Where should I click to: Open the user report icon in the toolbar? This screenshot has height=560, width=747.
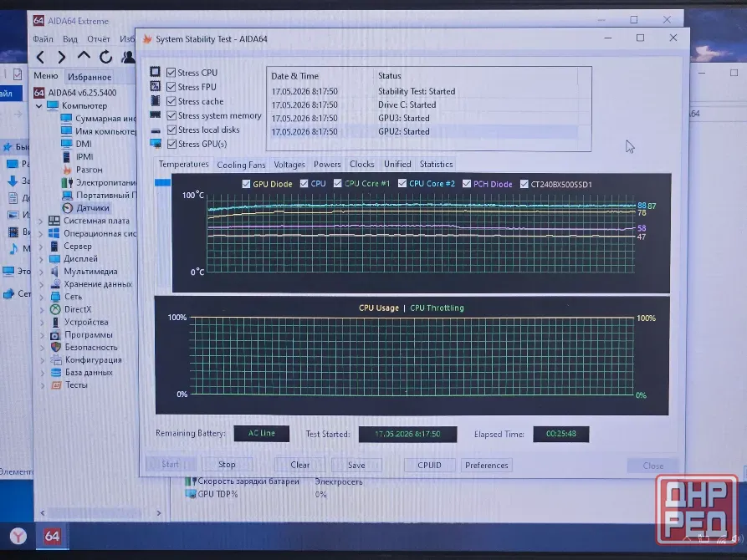(128, 57)
